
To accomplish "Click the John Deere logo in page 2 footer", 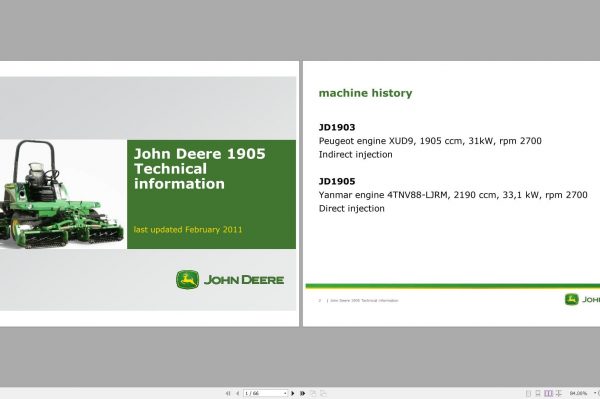I will [x=582, y=299].
